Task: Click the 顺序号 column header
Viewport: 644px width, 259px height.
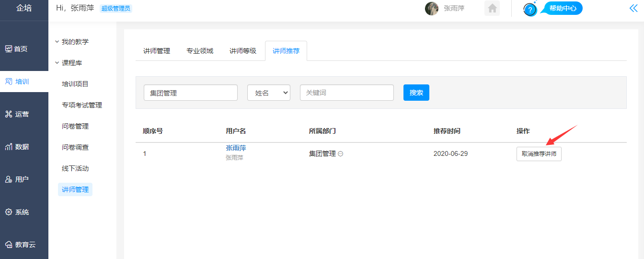Action: tap(153, 131)
